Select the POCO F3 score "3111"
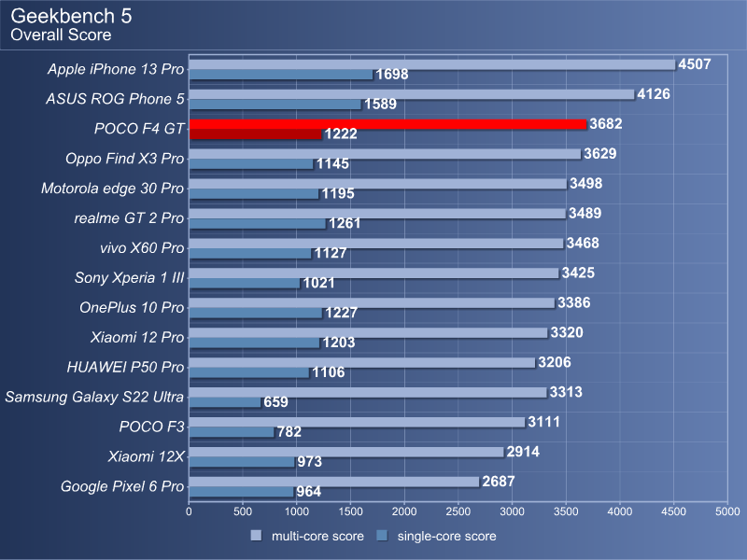The image size is (747, 560). click(x=544, y=422)
